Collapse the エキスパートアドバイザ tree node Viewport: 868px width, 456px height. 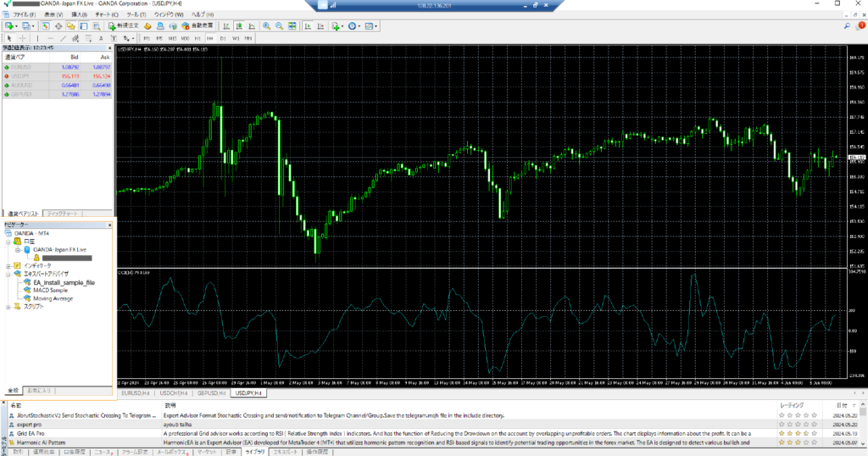click(x=8, y=274)
